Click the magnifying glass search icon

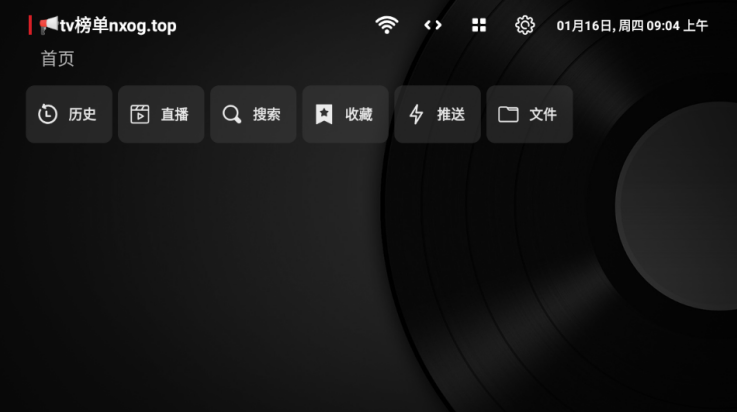click(x=232, y=114)
